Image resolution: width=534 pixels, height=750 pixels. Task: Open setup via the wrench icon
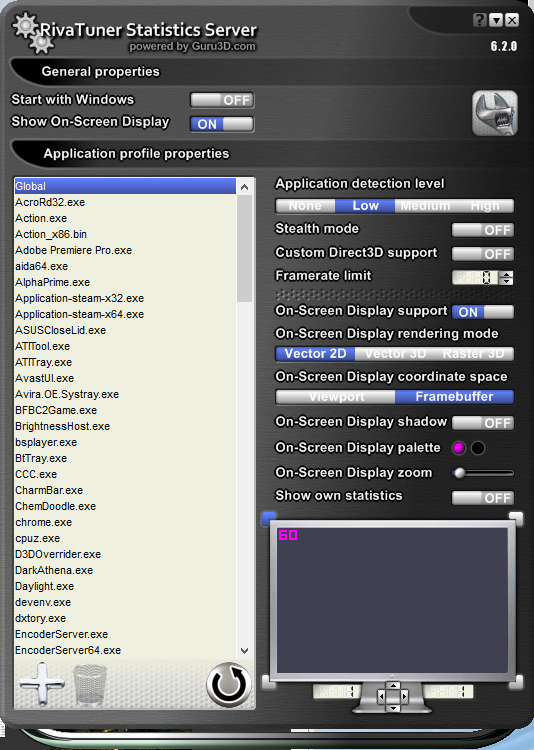click(x=495, y=113)
